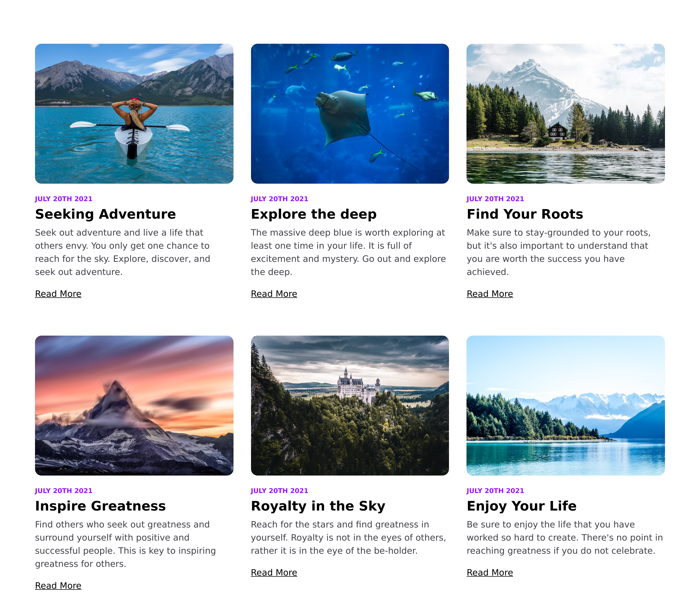700x610 pixels.
Task: Read More under Inspire Greatness
Action: coord(58,585)
